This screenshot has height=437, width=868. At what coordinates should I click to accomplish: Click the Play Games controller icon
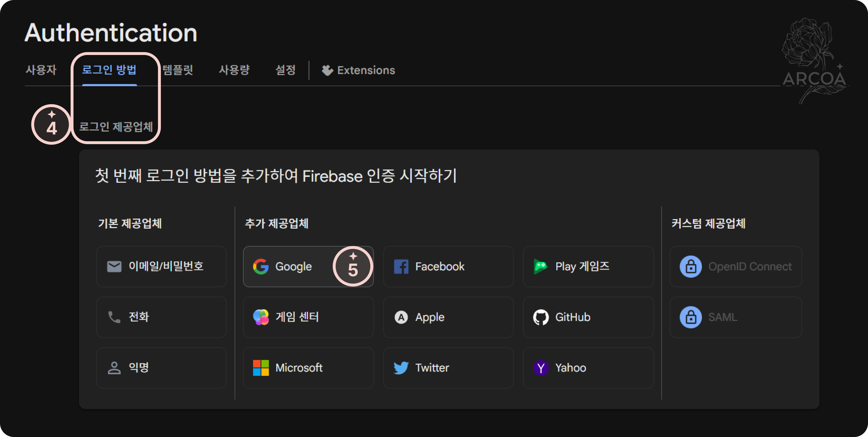tap(541, 267)
